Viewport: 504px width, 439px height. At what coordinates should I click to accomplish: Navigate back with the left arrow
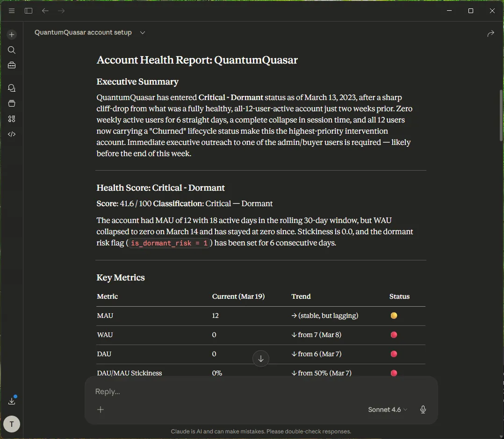point(45,11)
